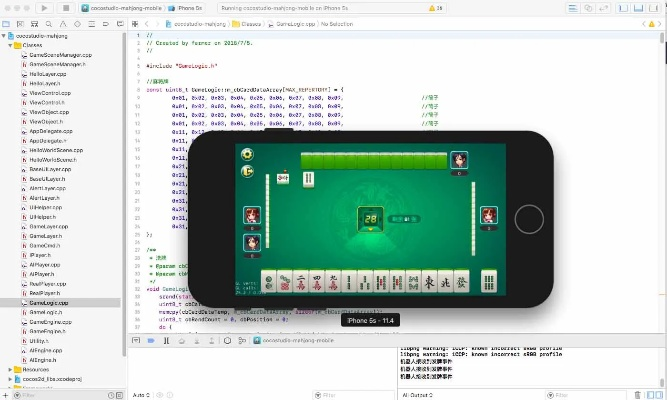This screenshot has height=400, width=667.
Task: Click the top opponent's avatar in game
Action: click(458, 159)
